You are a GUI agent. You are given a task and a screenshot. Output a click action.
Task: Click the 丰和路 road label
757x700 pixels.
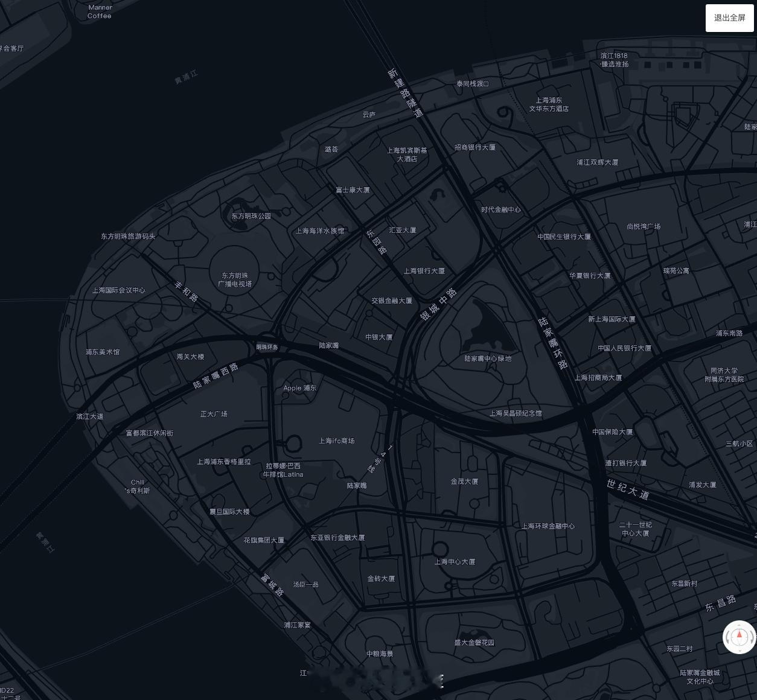click(x=187, y=292)
